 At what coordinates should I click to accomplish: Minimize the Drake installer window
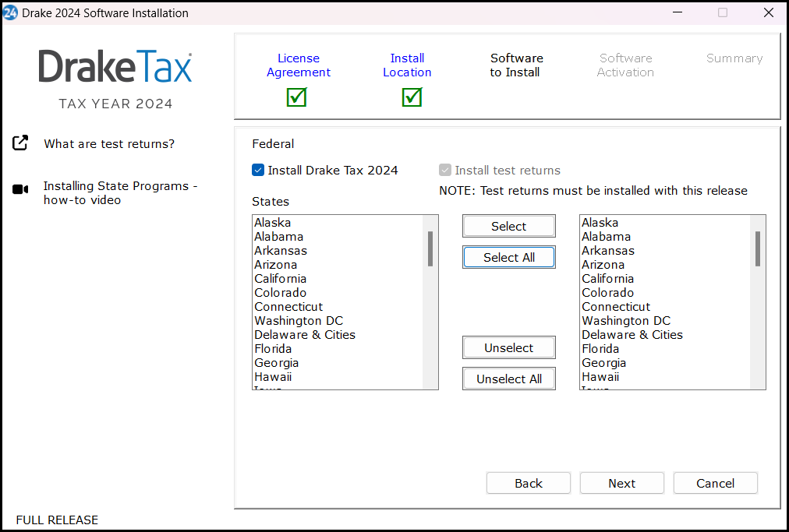(x=678, y=12)
